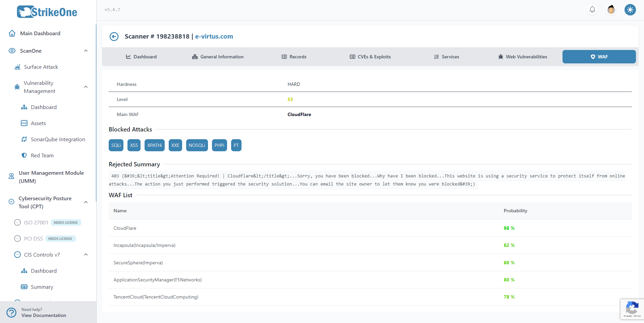Click version label v5.4.7
The height and width of the screenshot is (323, 644).
pos(112,10)
